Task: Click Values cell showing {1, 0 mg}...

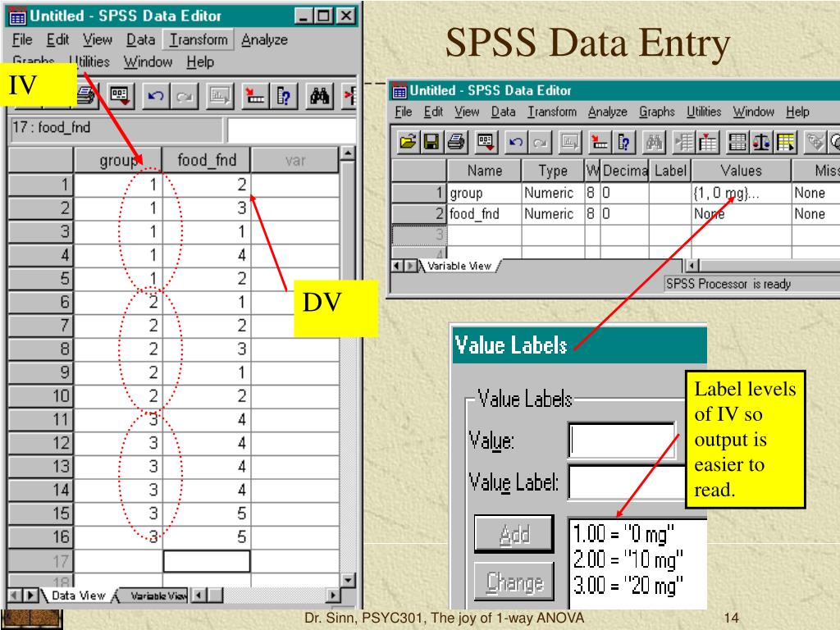Action: click(741, 193)
